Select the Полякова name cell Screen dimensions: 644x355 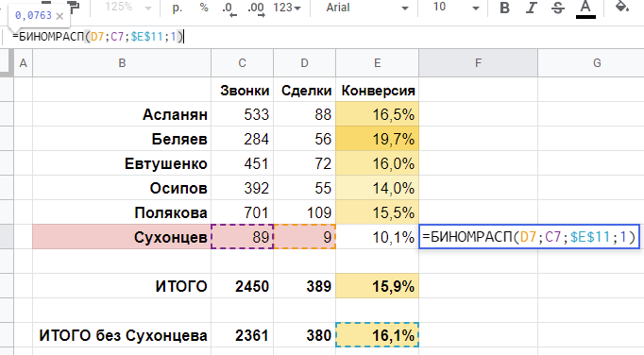[122, 212]
